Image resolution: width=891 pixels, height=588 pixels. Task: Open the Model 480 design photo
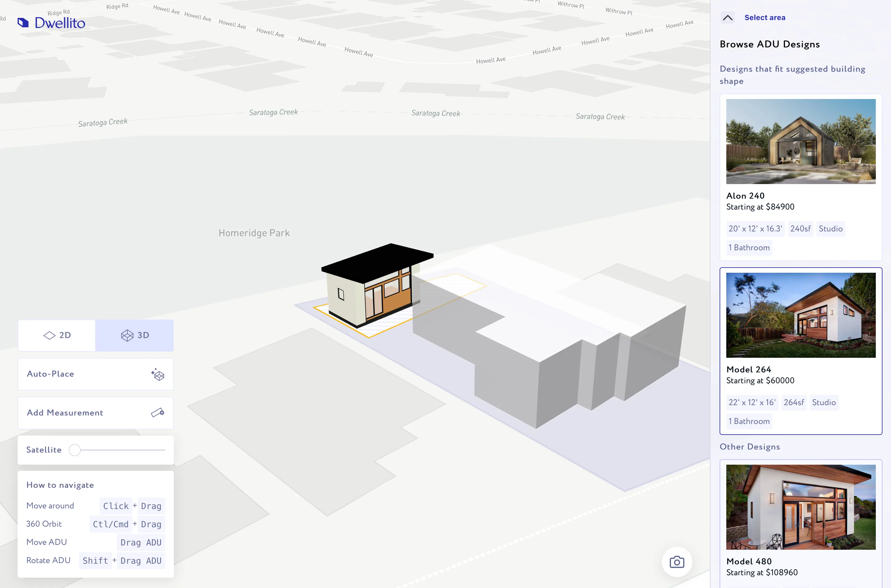pos(800,507)
